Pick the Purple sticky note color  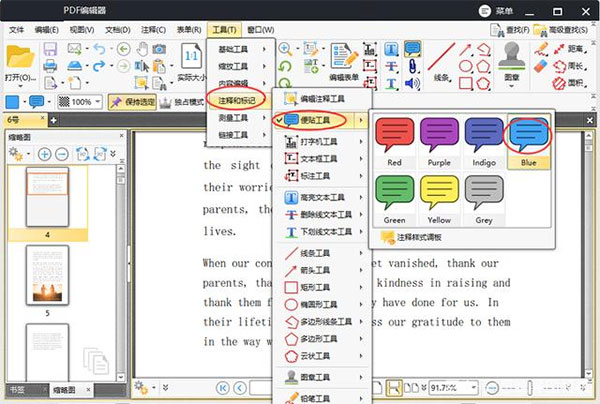pos(439,142)
